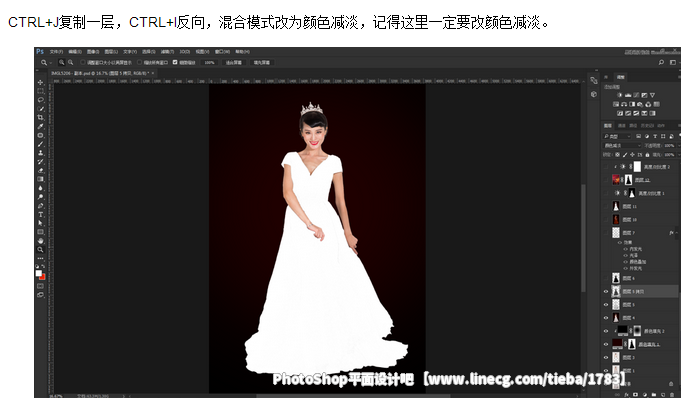Viewport: 681px width, 398px height.
Task: Open the 编辑(E) menu
Action: (75, 52)
